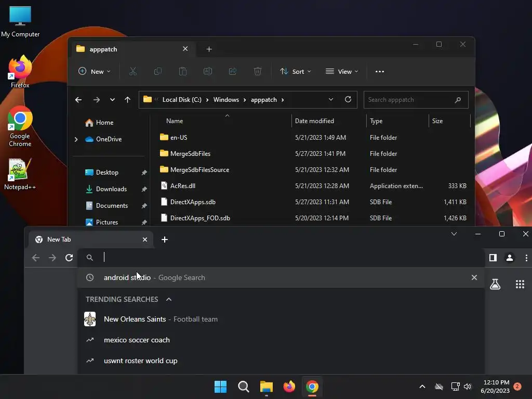Reload the Chrome page
Viewport: 532px width, 399px height.
pyautogui.click(x=69, y=258)
